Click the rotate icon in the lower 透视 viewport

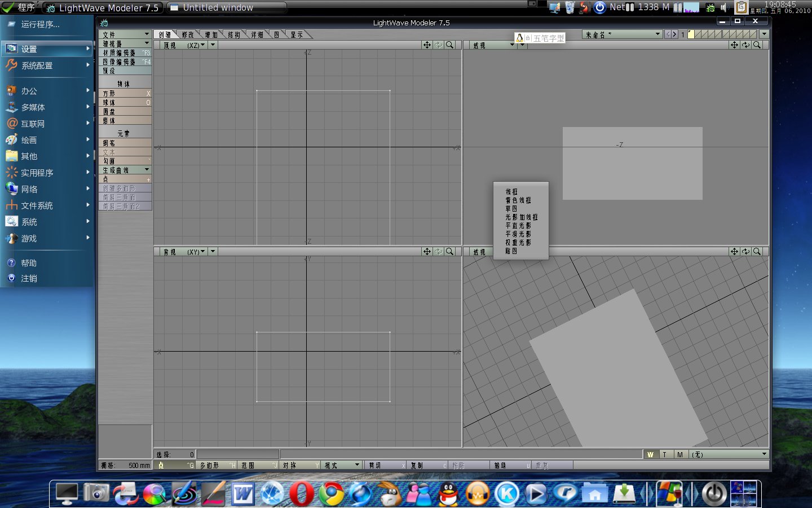click(x=745, y=251)
